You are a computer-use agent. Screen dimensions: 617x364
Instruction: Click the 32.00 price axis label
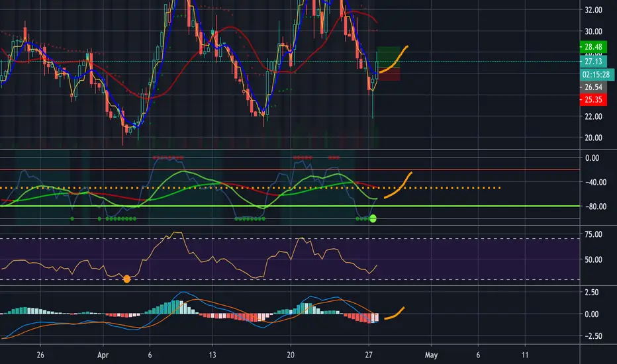pos(593,10)
